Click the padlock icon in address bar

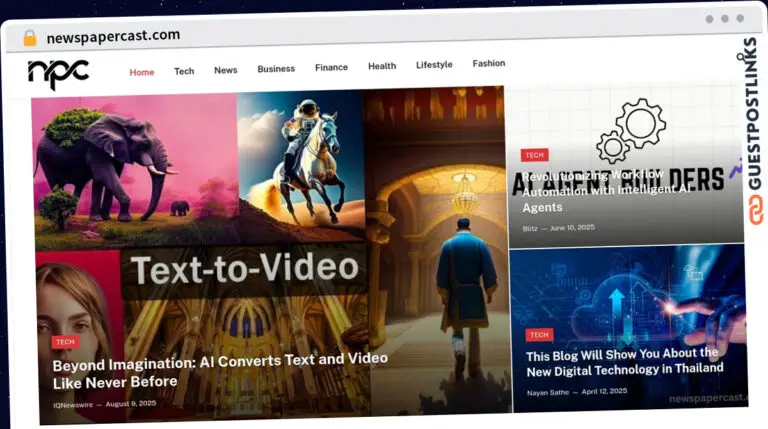point(30,38)
